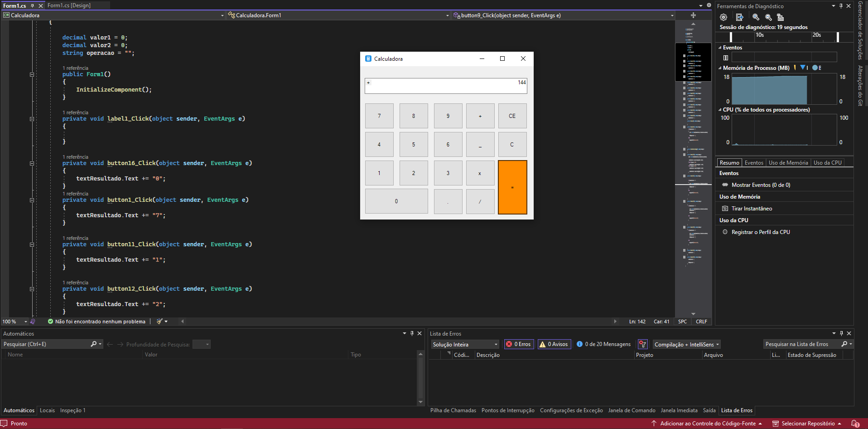Zoom in on the diagnostics timeline

[755, 17]
